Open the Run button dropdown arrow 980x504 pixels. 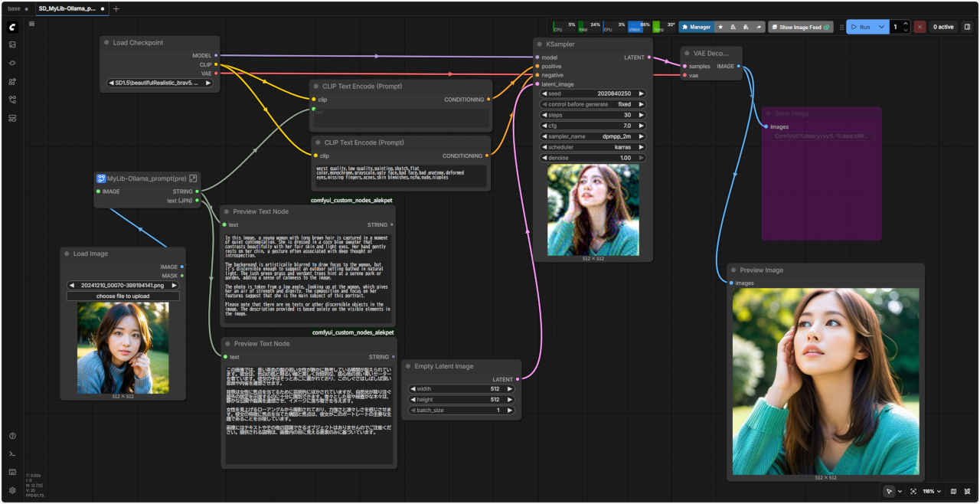(x=882, y=27)
